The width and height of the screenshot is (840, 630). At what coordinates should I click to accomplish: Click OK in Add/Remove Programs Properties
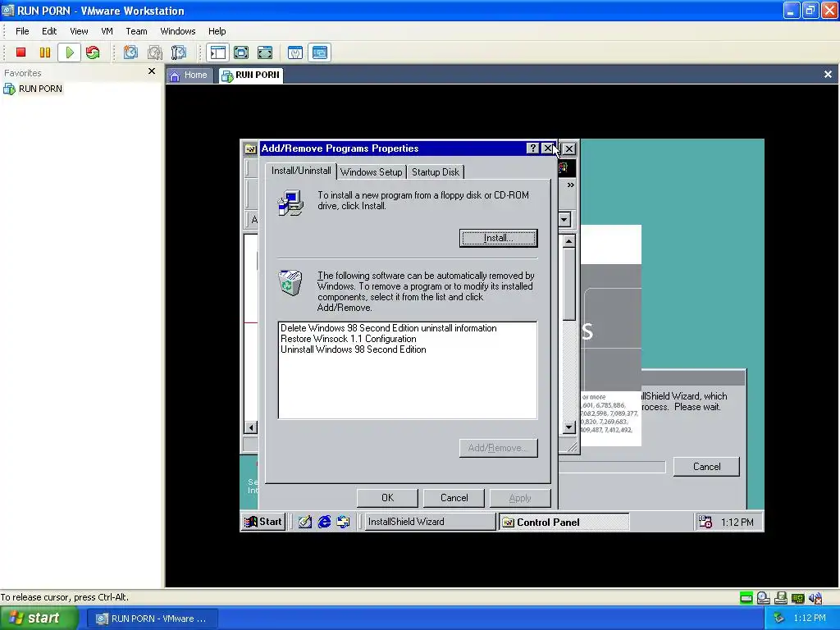click(x=387, y=498)
